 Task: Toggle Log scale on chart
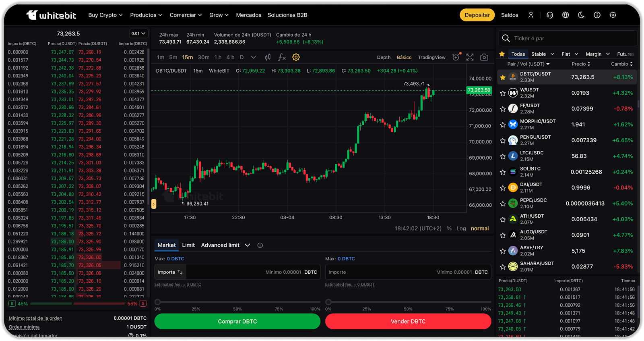coord(461,229)
